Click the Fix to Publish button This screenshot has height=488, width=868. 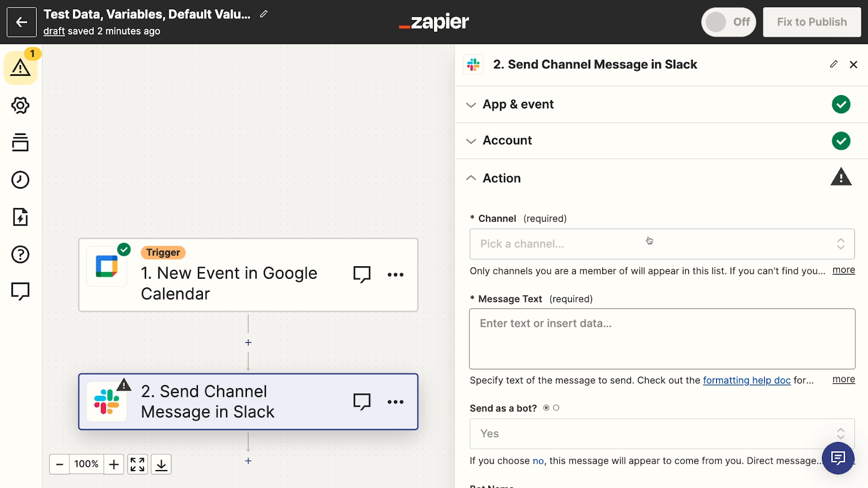812,22
